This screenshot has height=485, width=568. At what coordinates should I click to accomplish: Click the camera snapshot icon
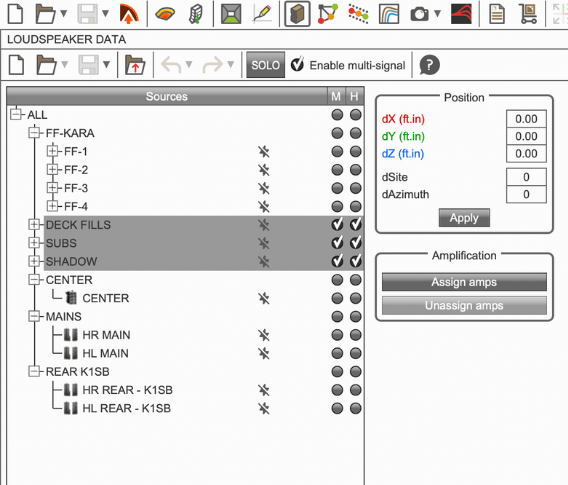pos(419,14)
